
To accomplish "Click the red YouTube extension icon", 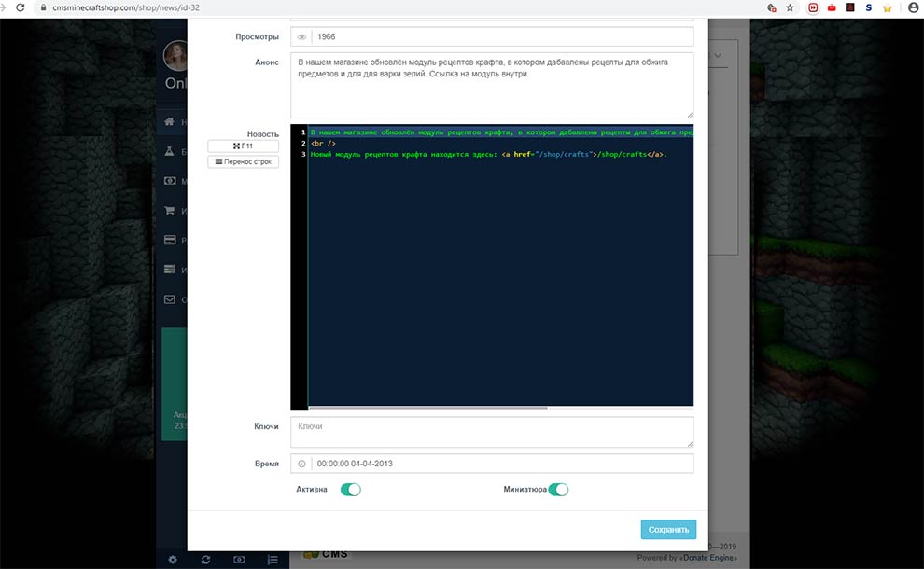I will click(831, 7).
